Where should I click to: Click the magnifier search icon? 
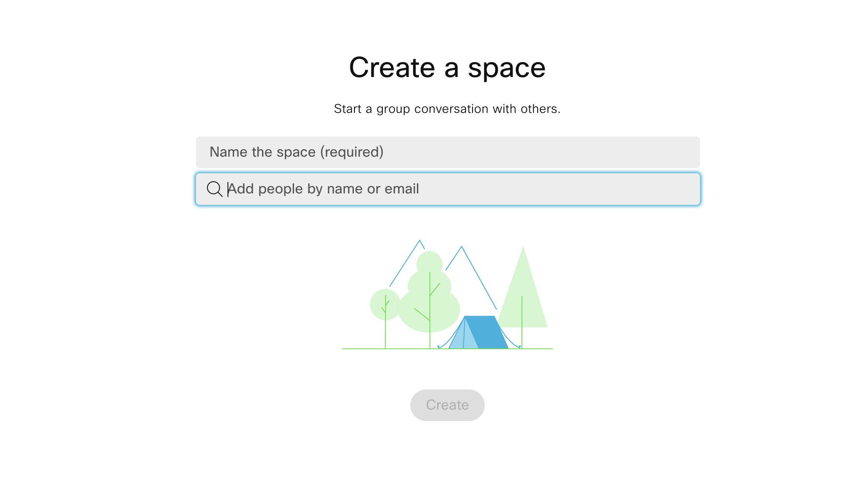coord(214,189)
